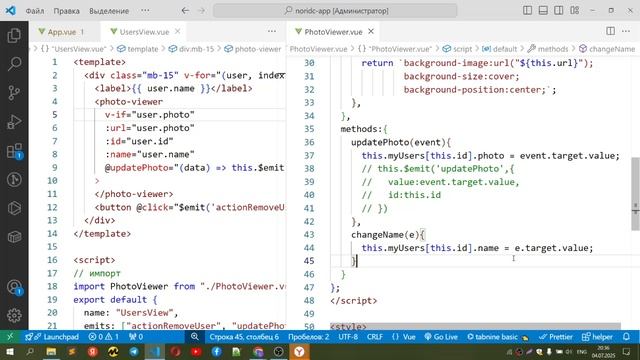The height and width of the screenshot is (360, 640).
Task: Click Launchpad in status bar
Action: pyautogui.click(x=52, y=337)
